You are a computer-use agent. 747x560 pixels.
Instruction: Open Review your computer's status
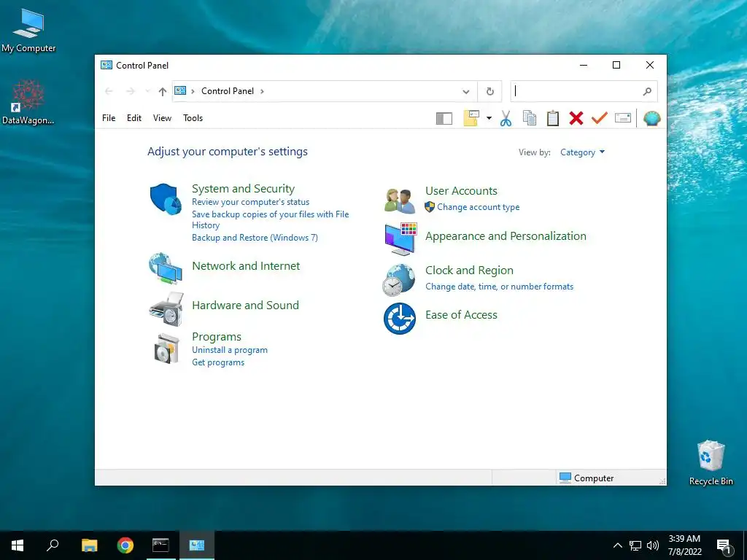click(x=251, y=202)
